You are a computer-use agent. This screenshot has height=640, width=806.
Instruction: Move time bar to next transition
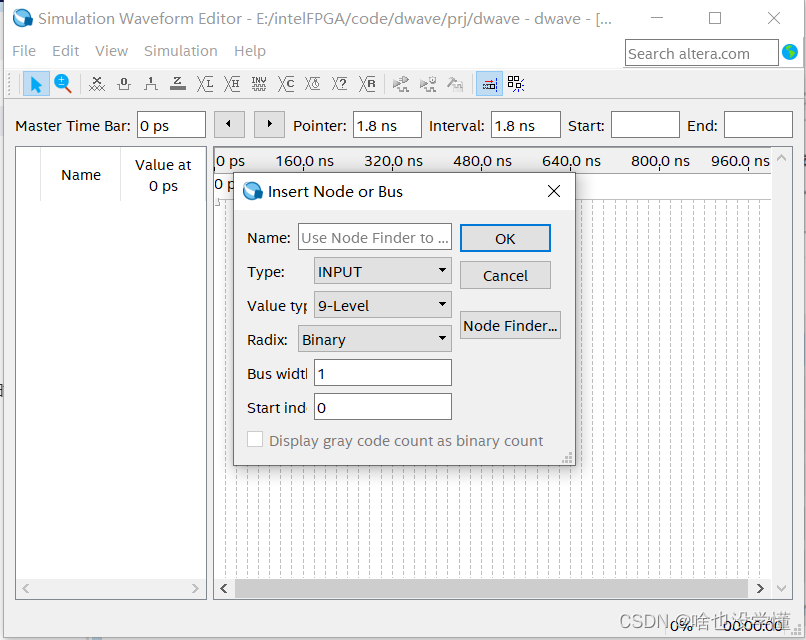click(x=269, y=124)
